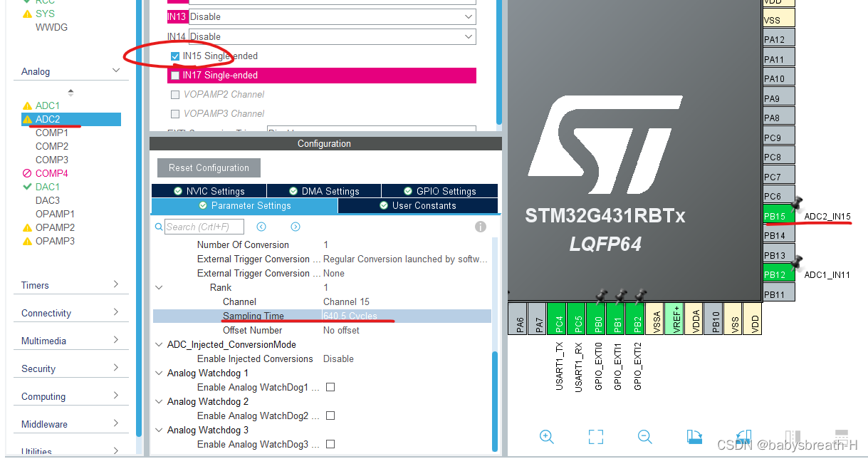868x459 pixels.
Task: Collapse the Rank parameter group
Action: coord(159,287)
